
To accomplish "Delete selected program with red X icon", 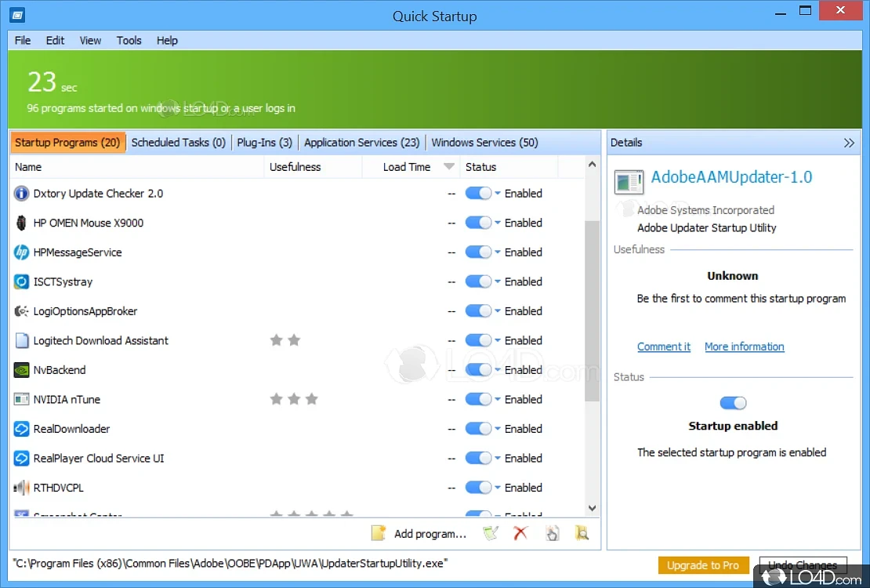I will pos(521,533).
